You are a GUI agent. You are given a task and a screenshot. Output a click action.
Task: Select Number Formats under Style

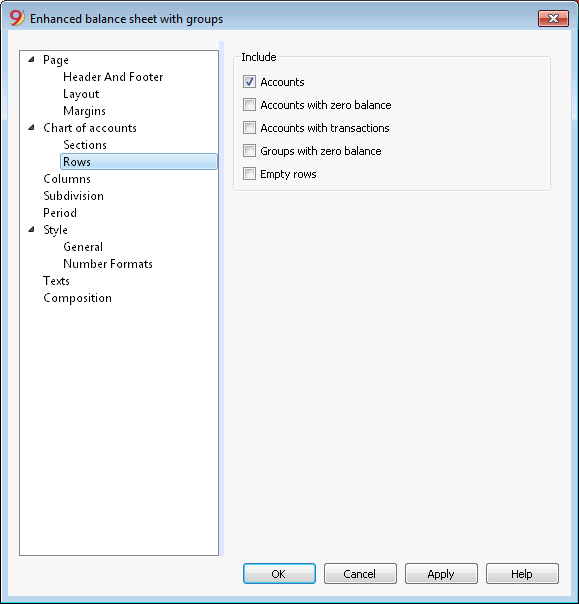click(x=108, y=263)
